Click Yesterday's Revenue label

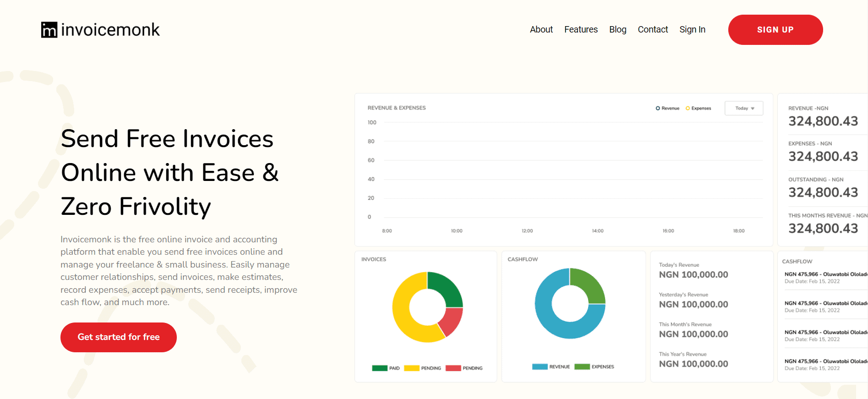[x=683, y=295]
